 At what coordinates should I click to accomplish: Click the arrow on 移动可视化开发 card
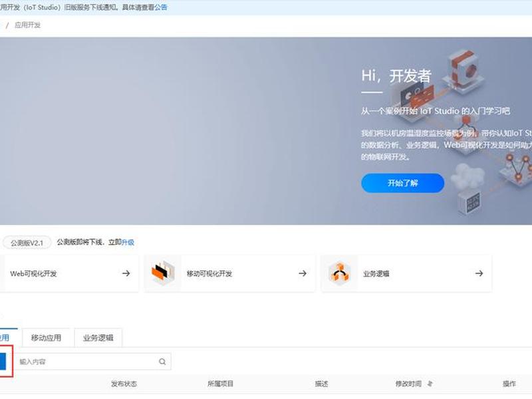pyautogui.click(x=303, y=273)
